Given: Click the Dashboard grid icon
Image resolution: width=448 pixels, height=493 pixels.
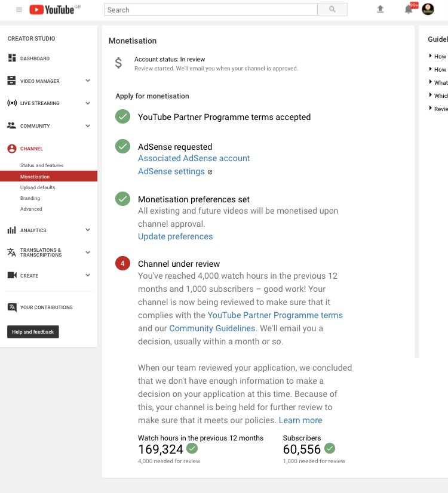Looking at the screenshot, I should 11,58.
